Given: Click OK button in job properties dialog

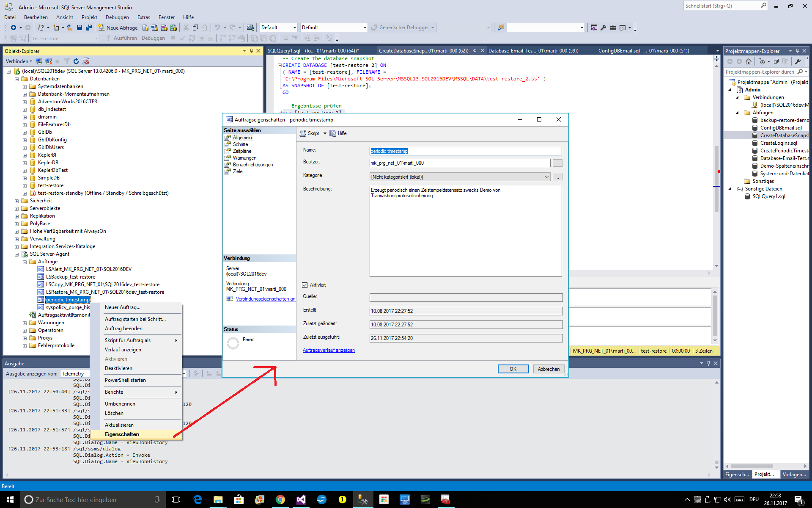Looking at the screenshot, I should coord(513,369).
